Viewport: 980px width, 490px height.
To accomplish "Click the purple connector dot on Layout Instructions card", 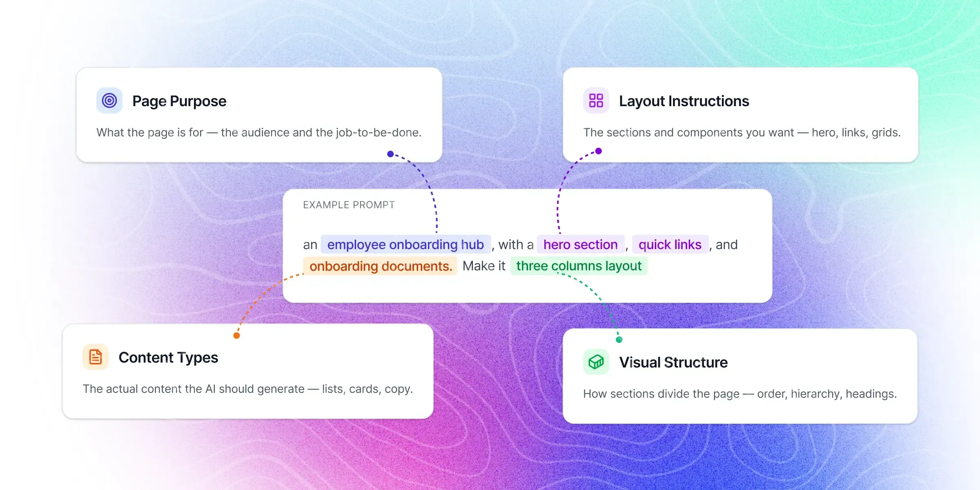I will (599, 151).
